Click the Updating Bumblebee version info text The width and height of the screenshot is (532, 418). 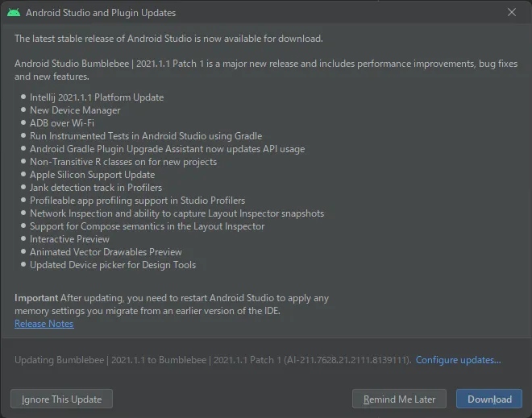click(x=213, y=360)
